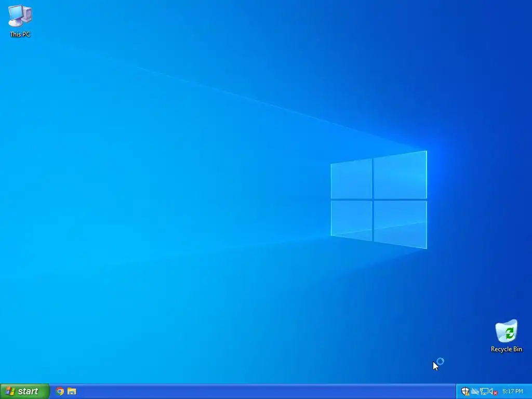Open the start menu
This screenshot has height=399, width=532.
pos(25,391)
